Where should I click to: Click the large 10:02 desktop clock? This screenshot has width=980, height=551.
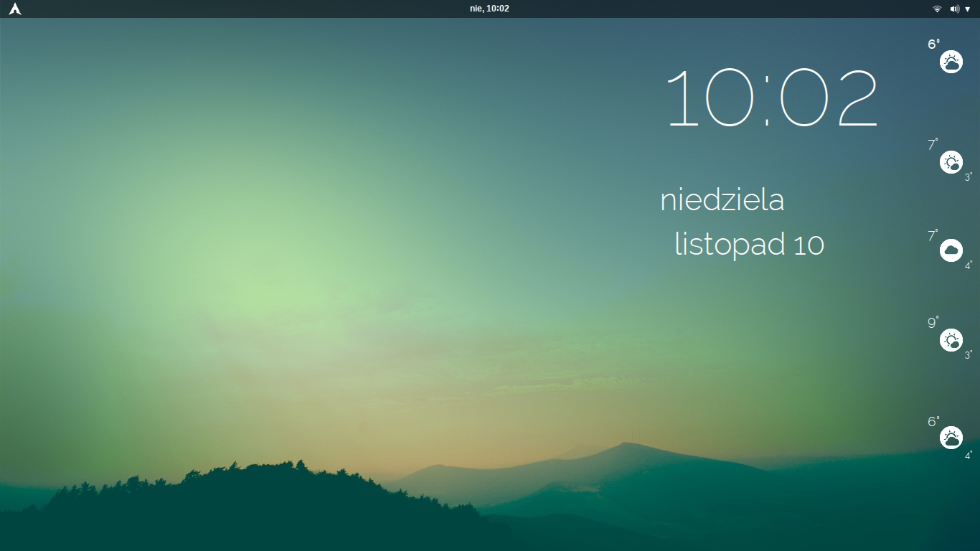pyautogui.click(x=772, y=98)
